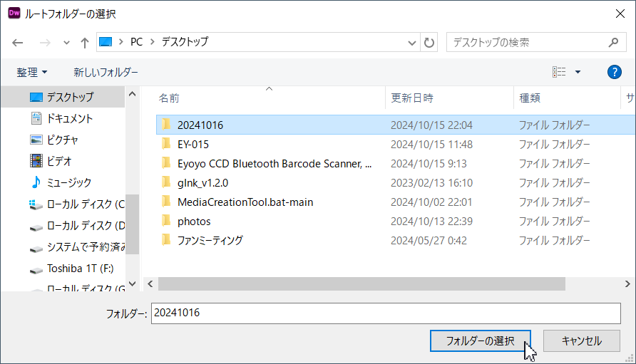This screenshot has height=364, width=636.
Task: Sort by 更新日時 column header
Action: [412, 98]
